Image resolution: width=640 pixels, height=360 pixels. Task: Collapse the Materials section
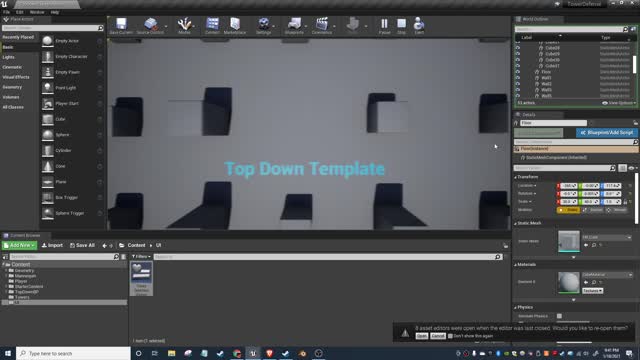click(516, 264)
